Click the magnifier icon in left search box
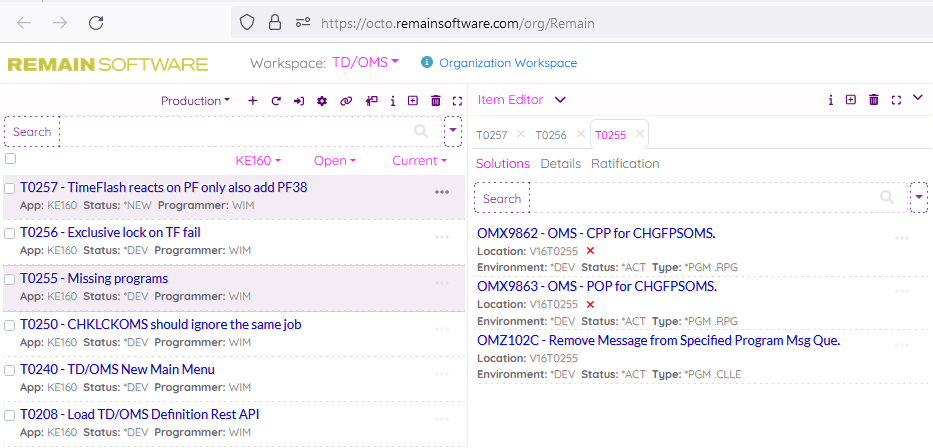This screenshot has height=448, width=933. pos(421,131)
